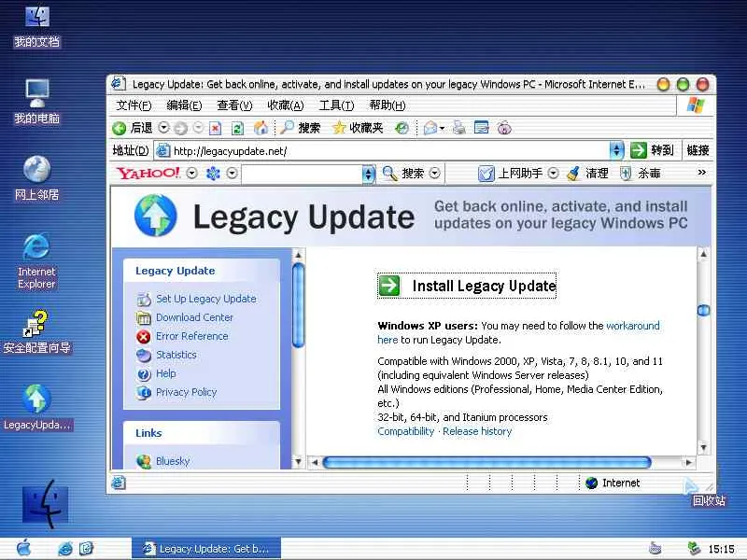
Task: Open the Help sidebar link
Action: click(166, 374)
